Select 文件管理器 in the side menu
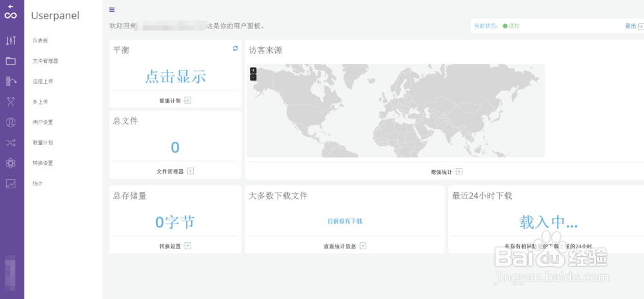The width and height of the screenshot is (644, 299). point(45,61)
